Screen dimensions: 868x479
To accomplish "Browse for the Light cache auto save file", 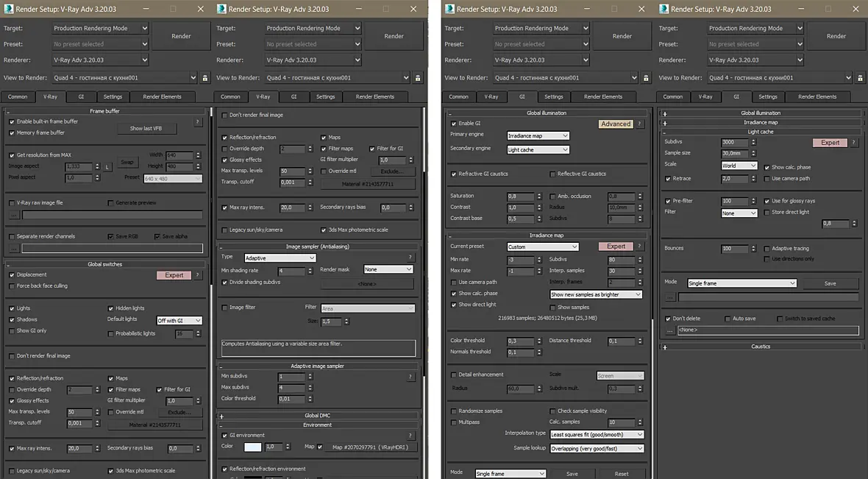I will click(670, 330).
